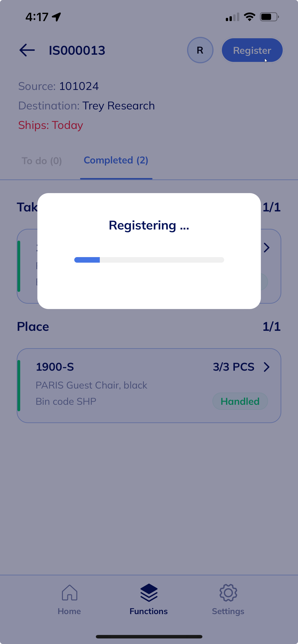The image size is (298, 644).
Task: Tap the 3/3 PCS quantity label
Action: click(x=233, y=367)
